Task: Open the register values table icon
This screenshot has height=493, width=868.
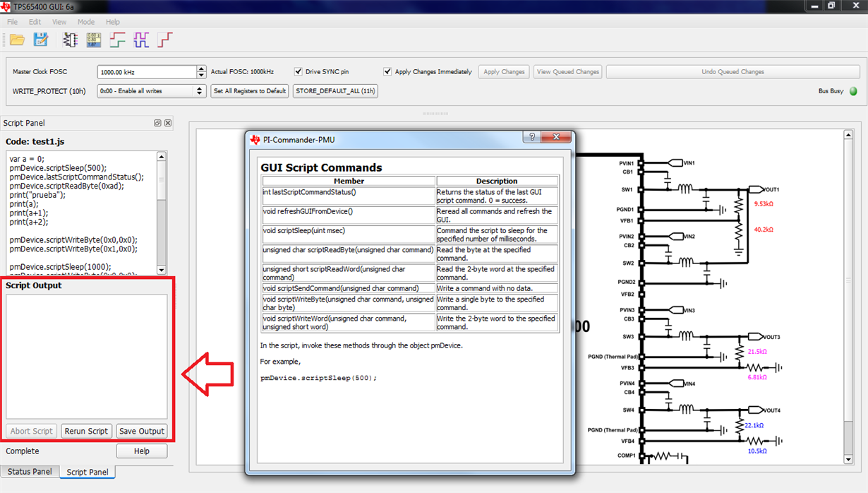Action: tap(94, 40)
